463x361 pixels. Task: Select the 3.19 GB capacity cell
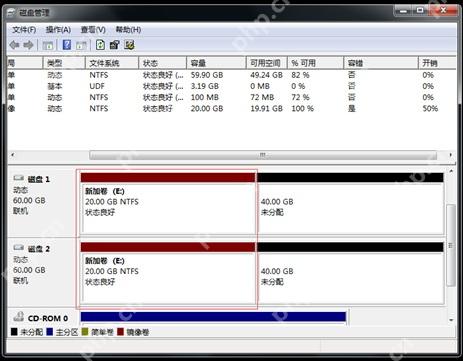pyautogui.click(x=205, y=86)
